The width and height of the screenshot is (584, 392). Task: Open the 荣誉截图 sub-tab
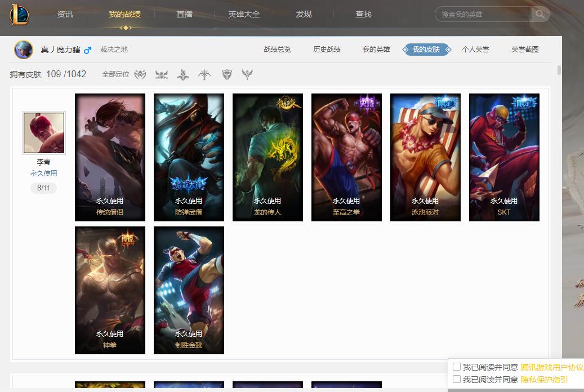point(525,50)
